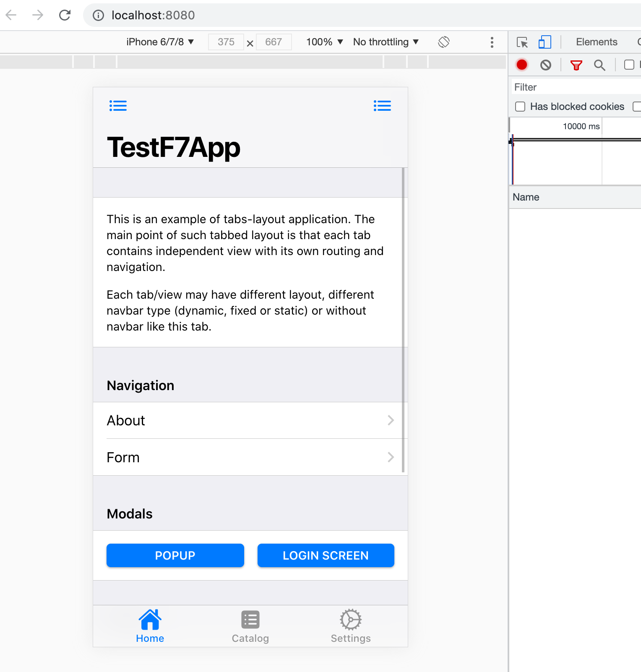This screenshot has width=641, height=672.
Task: Click the red record network log button
Action: [522, 65]
